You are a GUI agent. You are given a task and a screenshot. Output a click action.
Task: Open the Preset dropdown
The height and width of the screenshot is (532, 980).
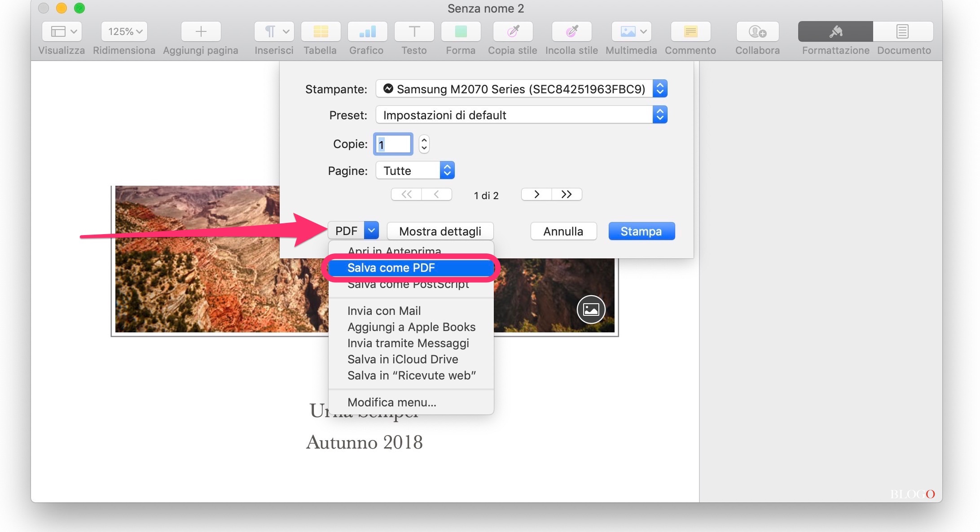tap(522, 115)
